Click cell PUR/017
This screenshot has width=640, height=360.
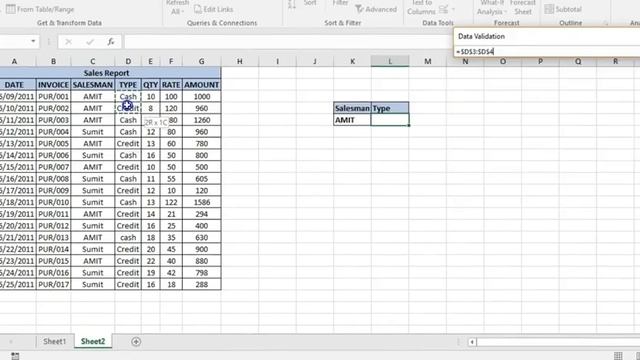(53, 284)
